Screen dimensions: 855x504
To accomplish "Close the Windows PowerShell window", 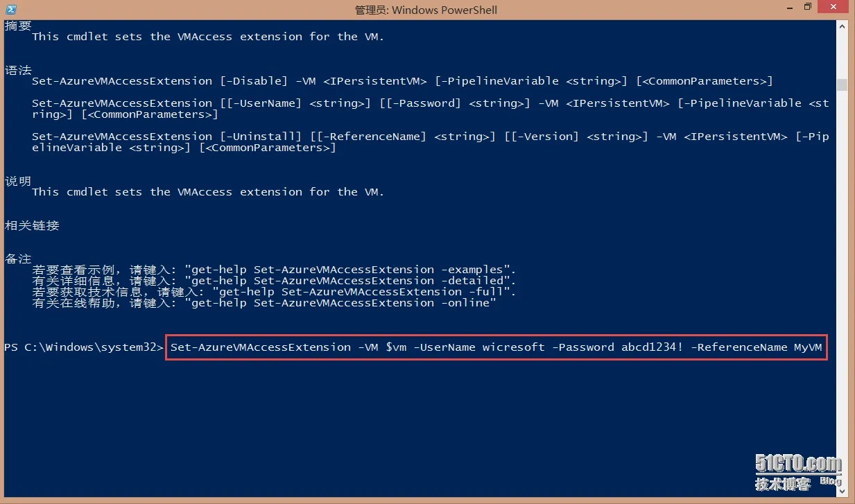I will [x=834, y=8].
